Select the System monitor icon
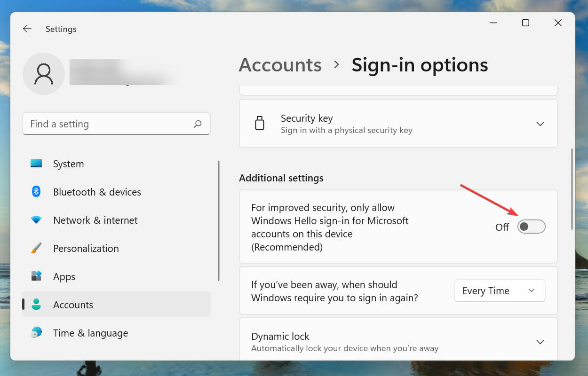The image size is (588, 376). pos(36,164)
